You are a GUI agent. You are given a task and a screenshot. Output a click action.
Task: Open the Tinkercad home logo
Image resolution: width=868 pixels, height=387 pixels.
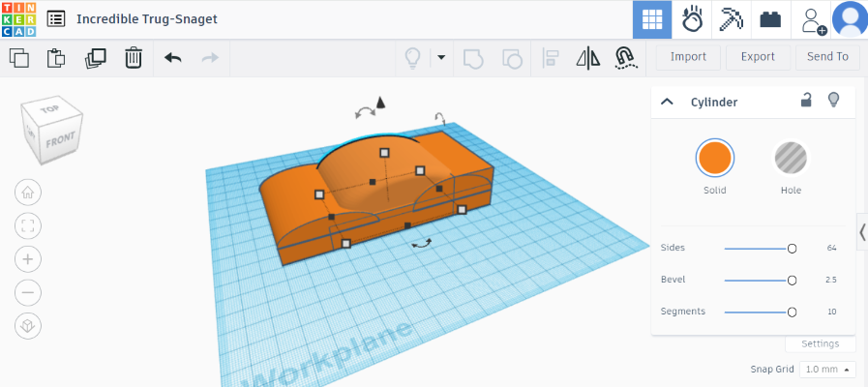(18, 18)
